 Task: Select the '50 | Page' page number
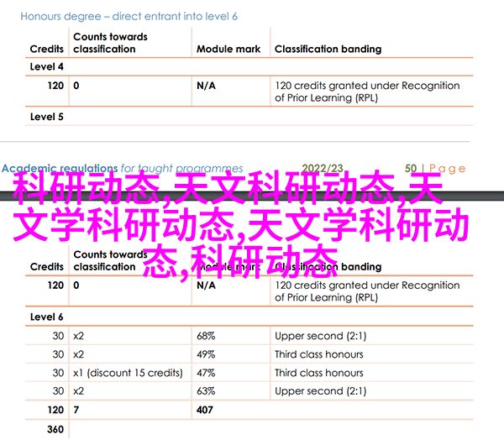[x=435, y=168]
